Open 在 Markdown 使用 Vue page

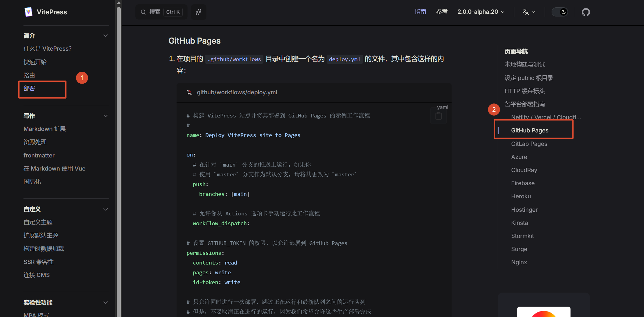[55, 168]
